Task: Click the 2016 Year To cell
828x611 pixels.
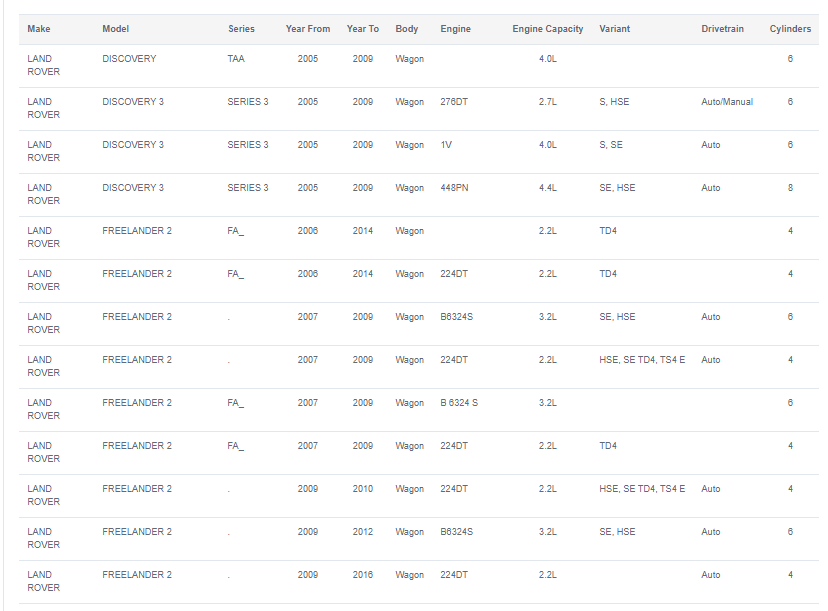Action: pyautogui.click(x=363, y=575)
